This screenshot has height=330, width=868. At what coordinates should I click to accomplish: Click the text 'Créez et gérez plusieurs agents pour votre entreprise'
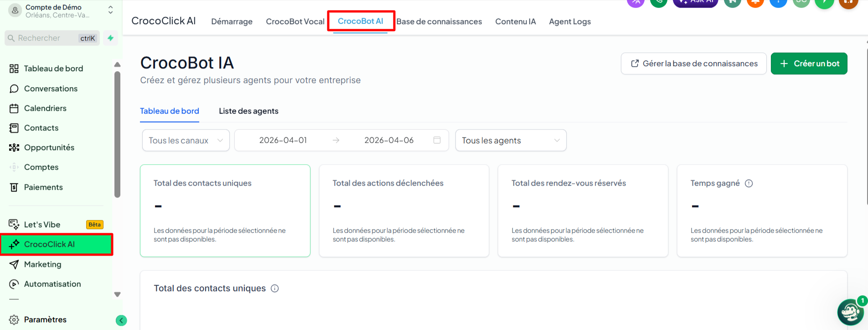pos(250,80)
